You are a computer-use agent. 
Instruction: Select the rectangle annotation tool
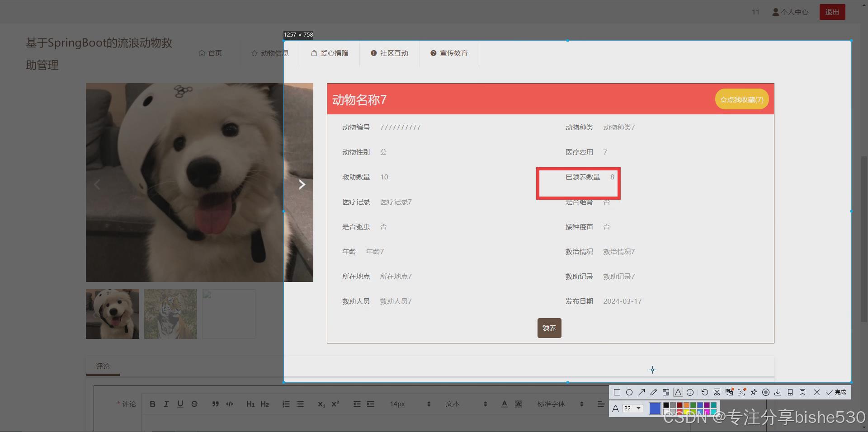(617, 392)
